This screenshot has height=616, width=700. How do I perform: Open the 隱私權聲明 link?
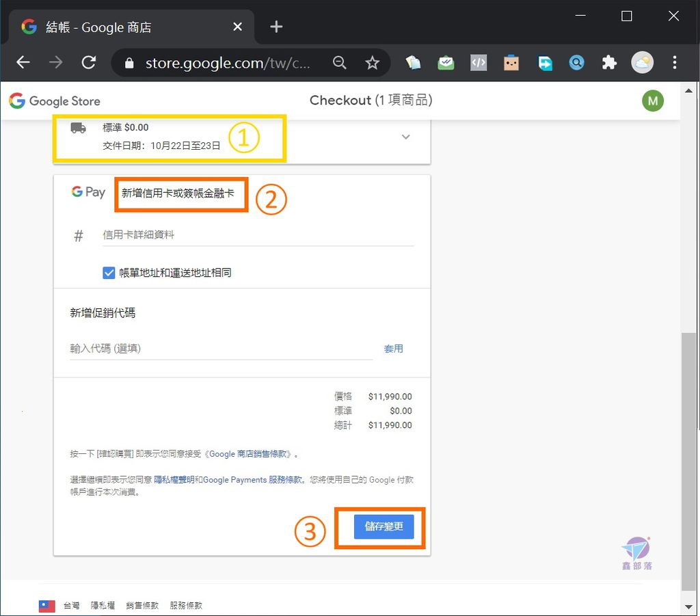coord(174,480)
